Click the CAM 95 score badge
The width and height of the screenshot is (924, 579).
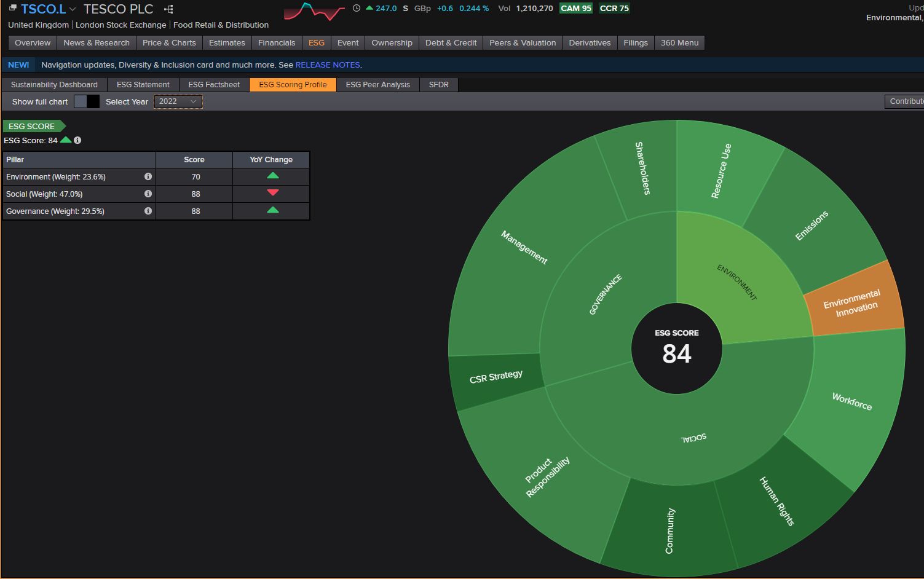coord(576,8)
